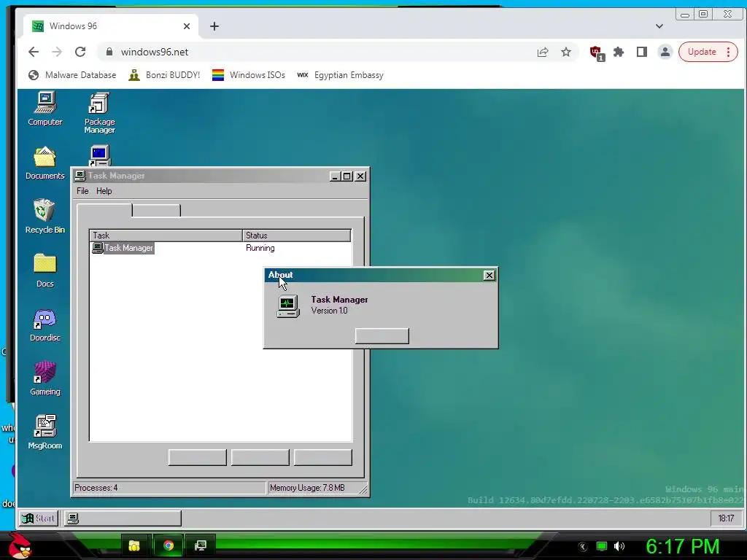Open the Windows ISOs bookmark
747x560 pixels.
point(249,75)
